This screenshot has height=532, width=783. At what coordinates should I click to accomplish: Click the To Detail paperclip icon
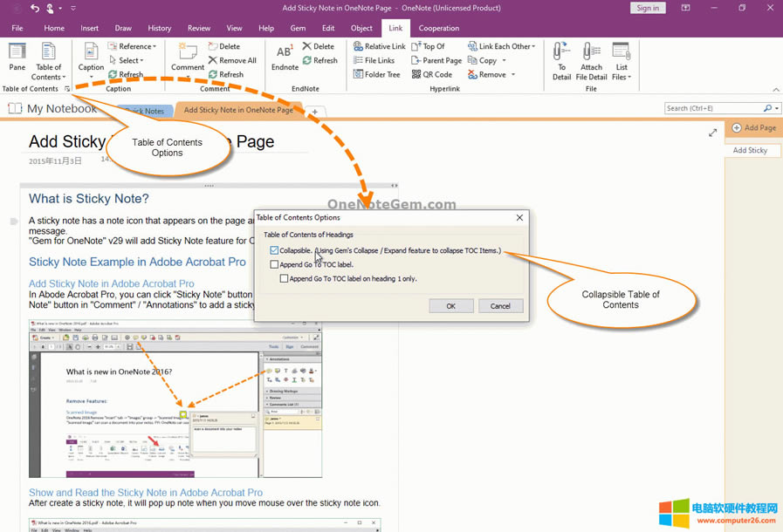561,54
